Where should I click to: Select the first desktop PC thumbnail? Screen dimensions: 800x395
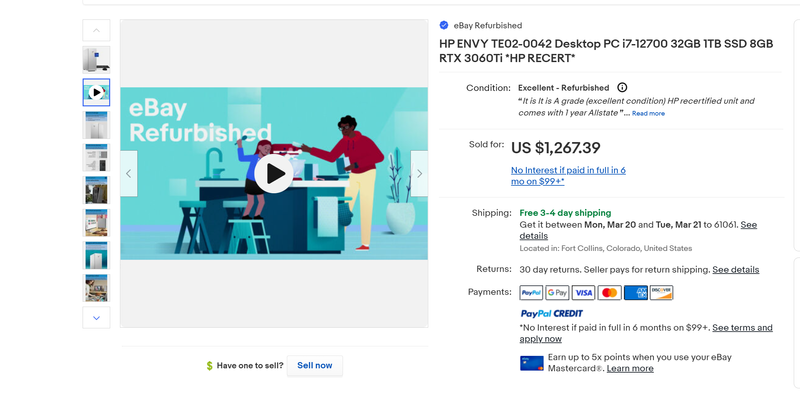[96, 60]
